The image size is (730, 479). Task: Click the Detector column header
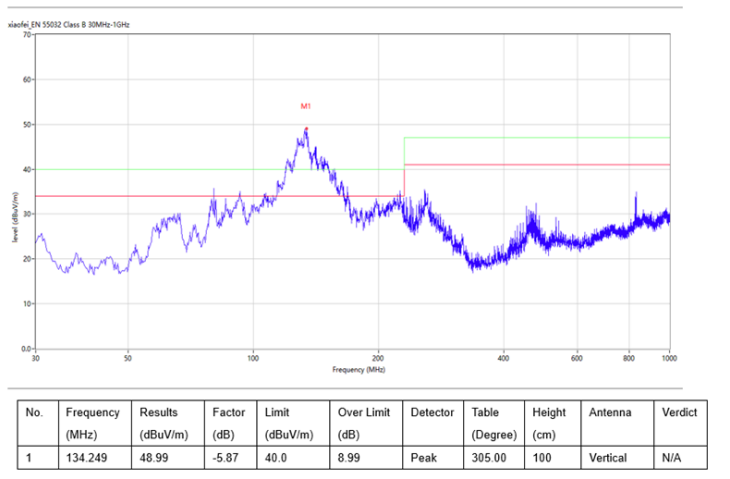[432, 412]
